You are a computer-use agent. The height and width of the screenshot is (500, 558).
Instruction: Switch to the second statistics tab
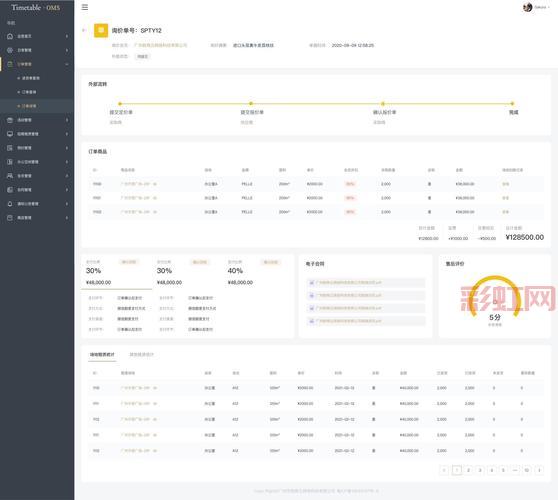coord(141,354)
